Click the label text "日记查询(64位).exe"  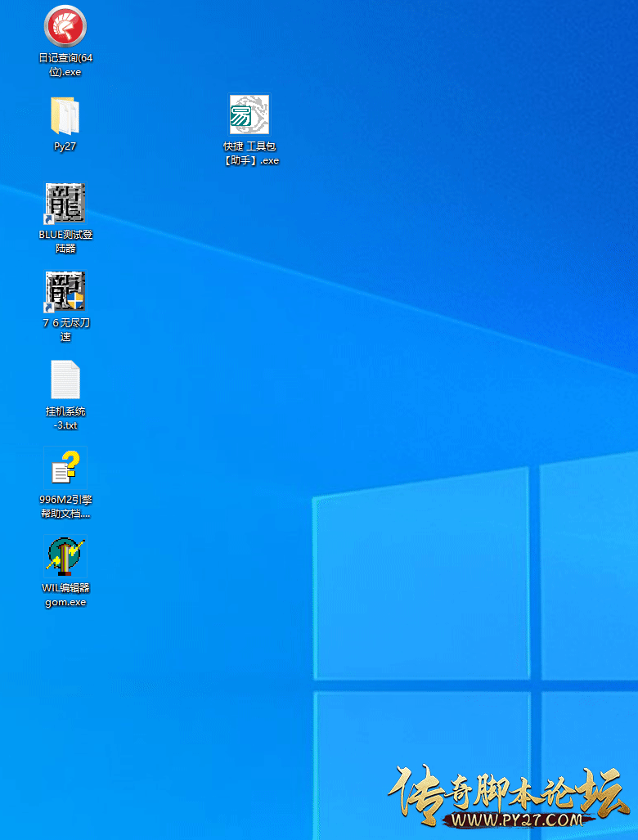pyautogui.click(x=65, y=65)
